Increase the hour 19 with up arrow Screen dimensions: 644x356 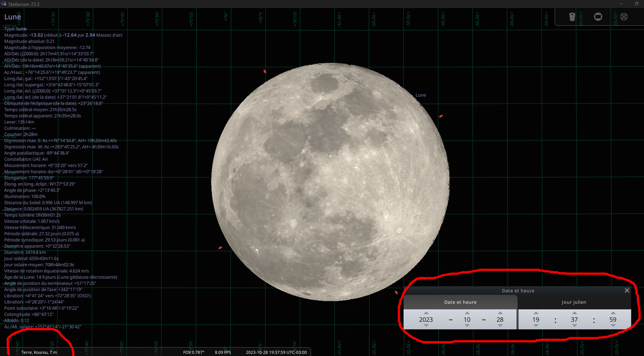(536, 313)
